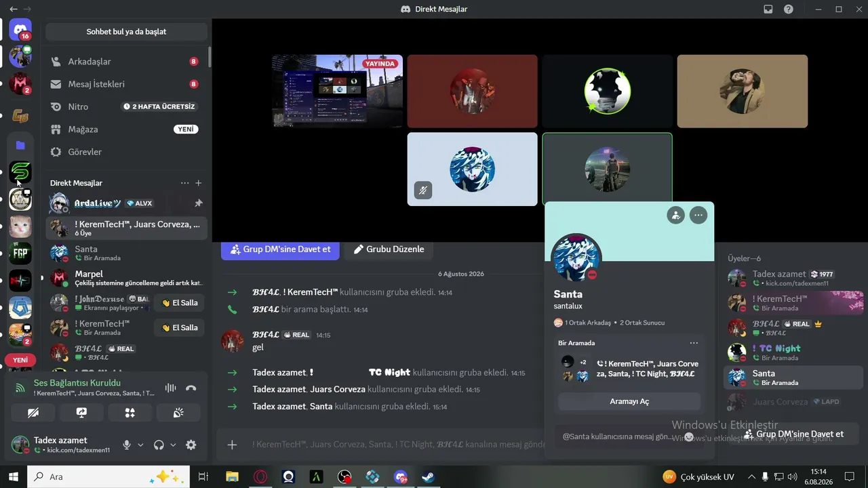Select TC Night in the member list
868x488 pixels.
[x=793, y=352]
